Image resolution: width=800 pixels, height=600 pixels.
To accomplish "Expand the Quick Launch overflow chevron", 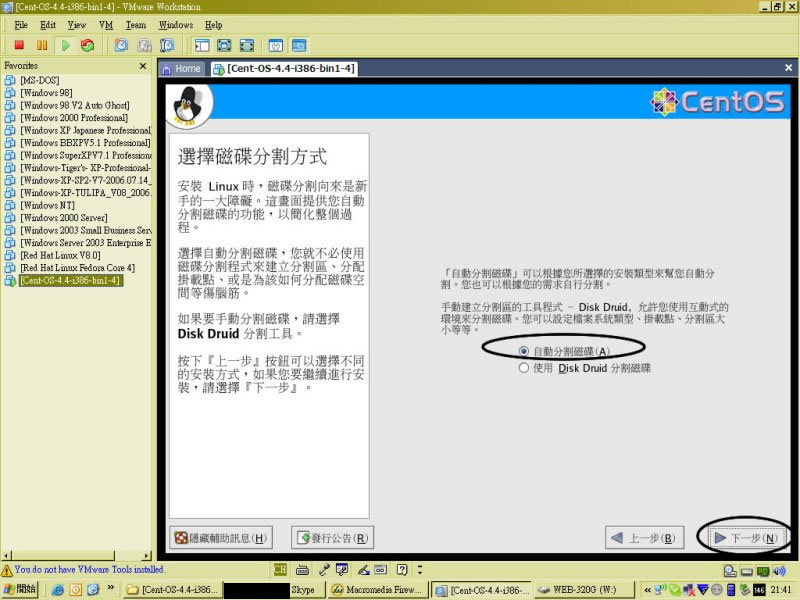I will (110, 588).
